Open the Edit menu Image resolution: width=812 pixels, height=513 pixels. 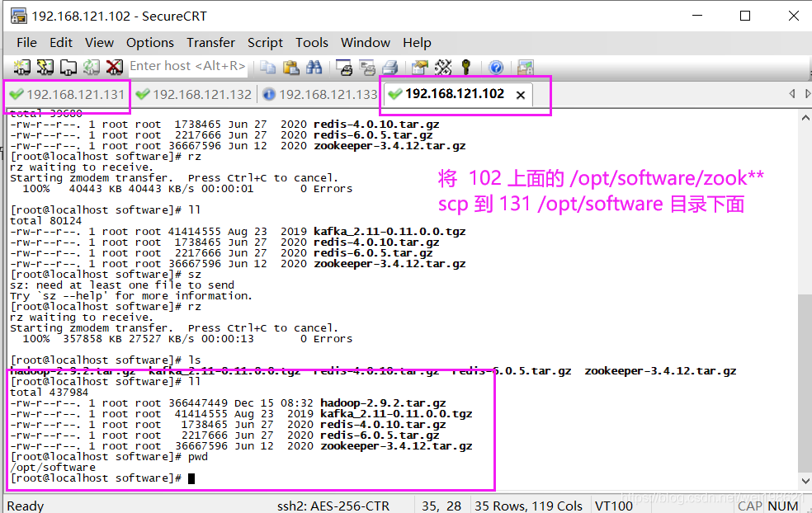point(61,42)
